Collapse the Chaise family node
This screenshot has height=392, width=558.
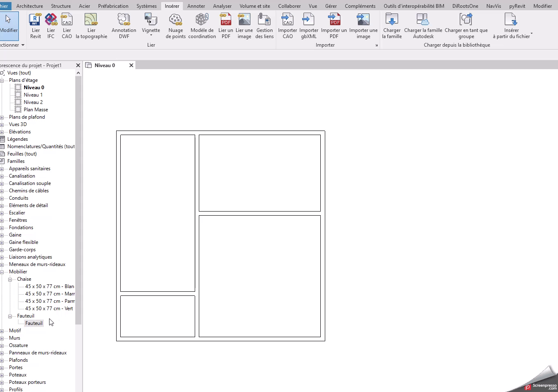pyautogui.click(x=10, y=279)
